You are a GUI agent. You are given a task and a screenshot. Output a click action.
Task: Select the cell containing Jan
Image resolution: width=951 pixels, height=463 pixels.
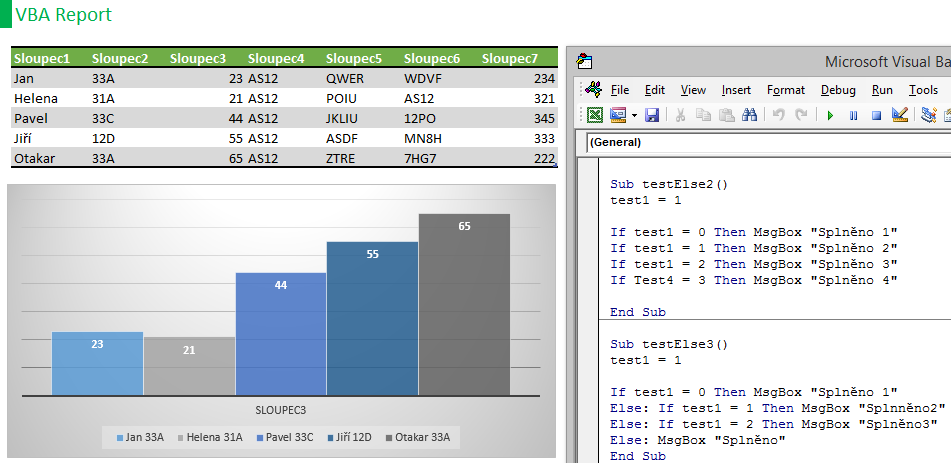(x=50, y=78)
